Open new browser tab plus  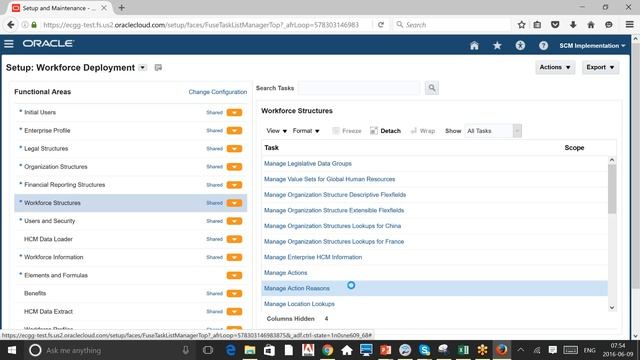(121, 8)
